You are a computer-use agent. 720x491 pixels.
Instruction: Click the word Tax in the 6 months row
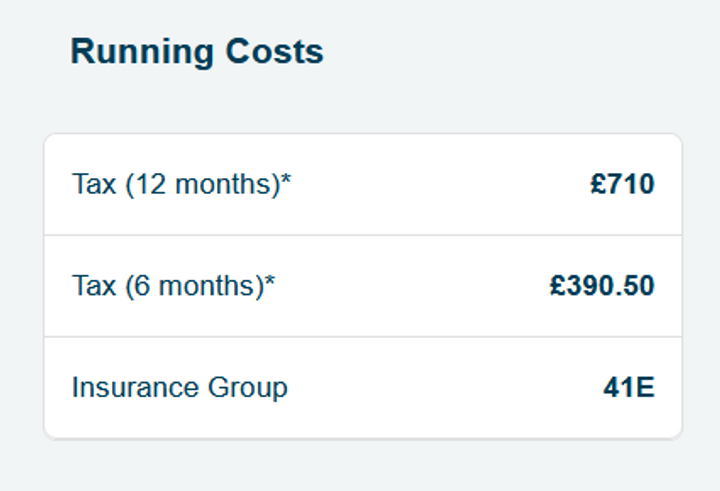pyautogui.click(x=94, y=285)
